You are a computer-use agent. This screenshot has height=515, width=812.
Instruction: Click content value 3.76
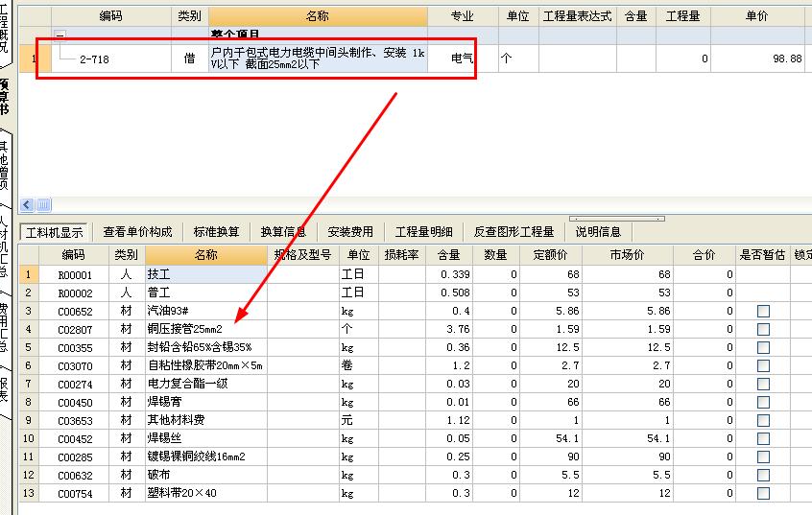click(x=449, y=329)
